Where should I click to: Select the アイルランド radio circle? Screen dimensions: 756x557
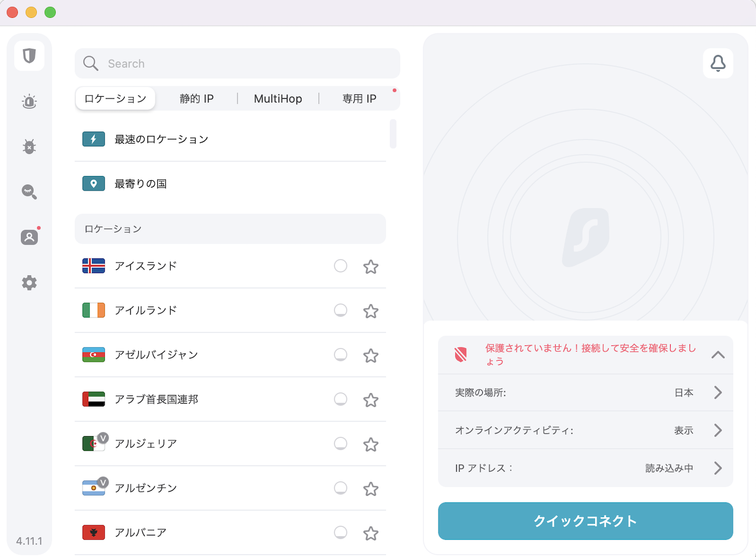340,310
